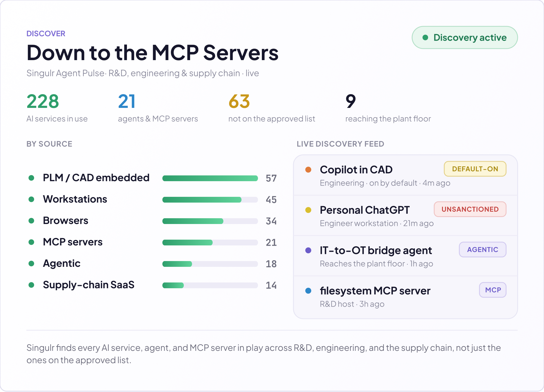
Task: Click the Down to the MCP Servers heading
Action: coord(152,53)
